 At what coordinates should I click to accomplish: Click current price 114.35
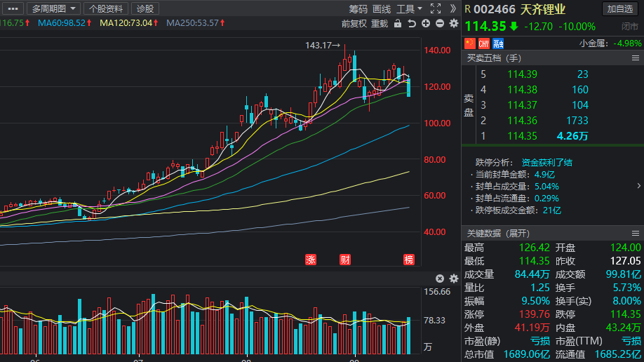coord(485,27)
